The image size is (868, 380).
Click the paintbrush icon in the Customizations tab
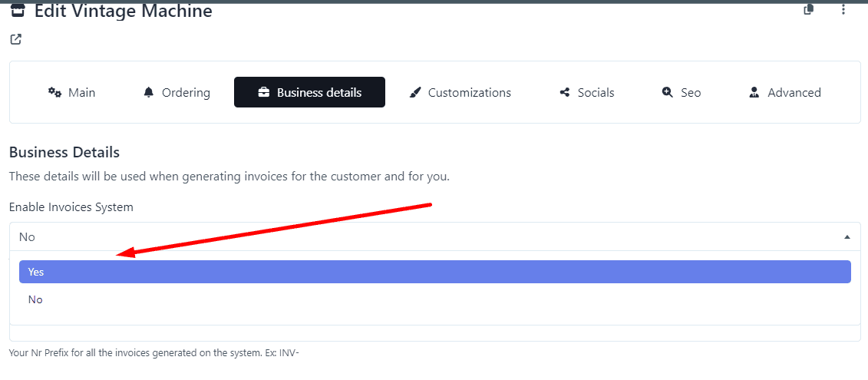[x=415, y=92]
